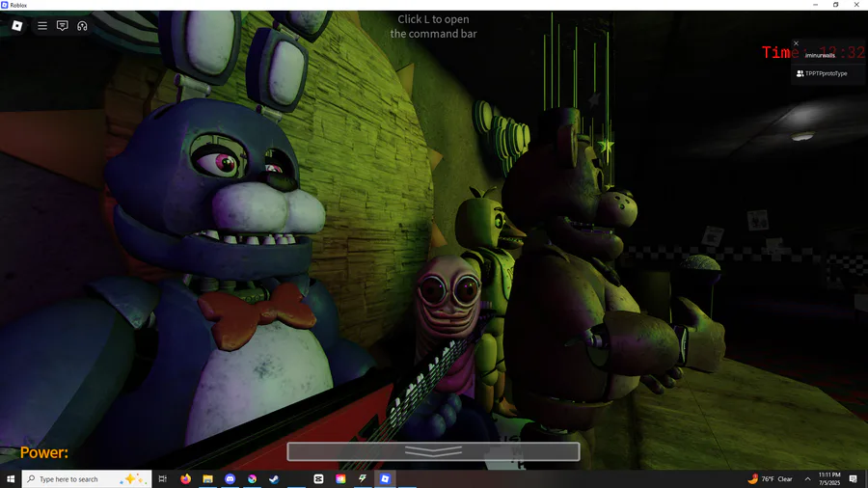
Task: Click the red Time clock display
Action: 813,53
